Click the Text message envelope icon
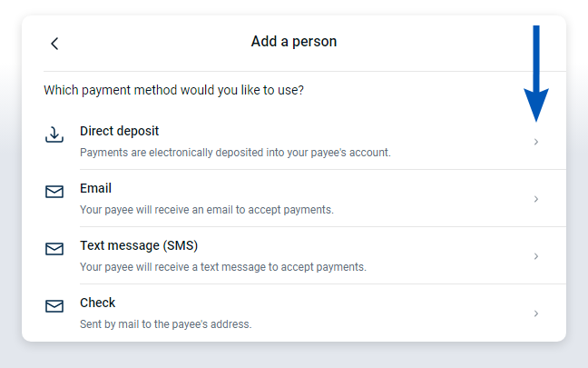The height and width of the screenshot is (368, 588). point(54,249)
